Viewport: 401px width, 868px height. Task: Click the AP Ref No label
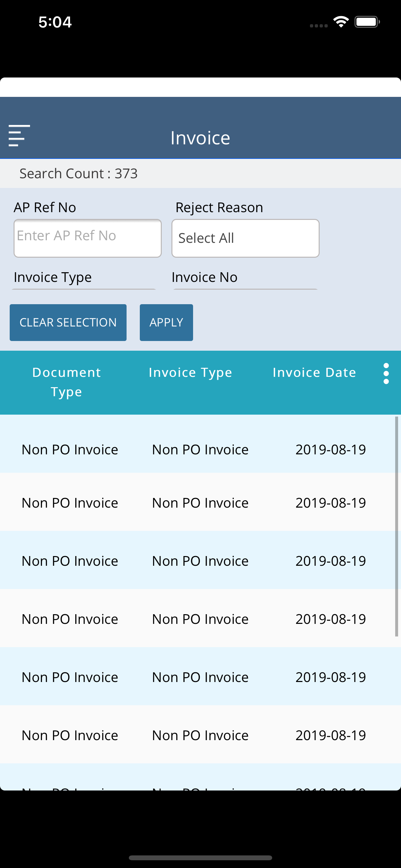coord(45,207)
